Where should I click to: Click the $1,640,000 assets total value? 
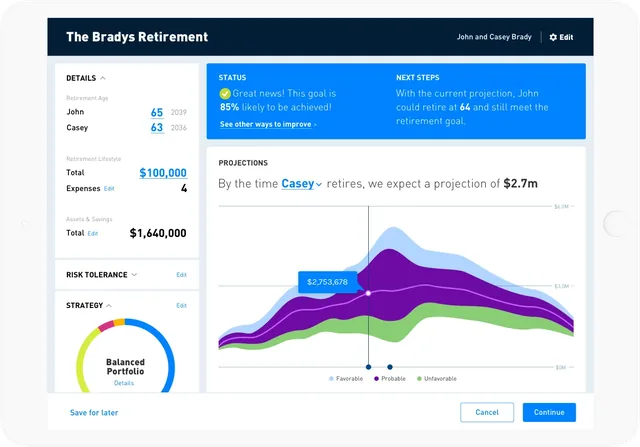[158, 233]
